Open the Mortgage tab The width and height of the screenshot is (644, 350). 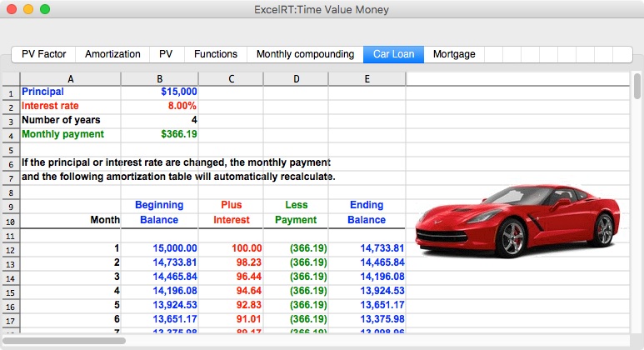pos(454,54)
